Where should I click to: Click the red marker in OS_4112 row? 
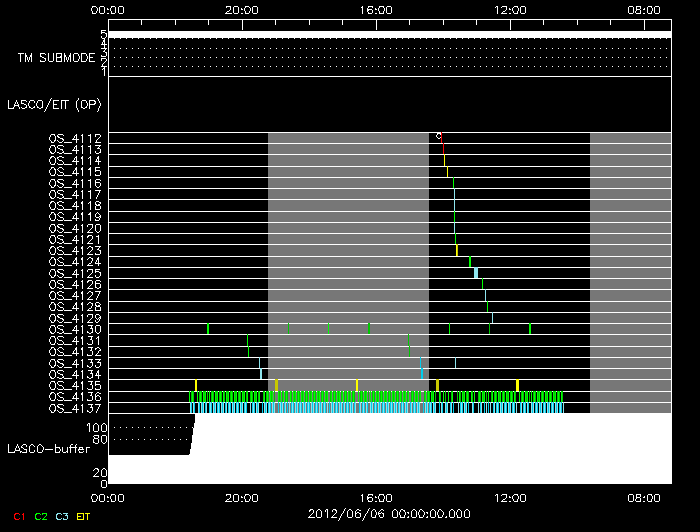click(x=442, y=138)
